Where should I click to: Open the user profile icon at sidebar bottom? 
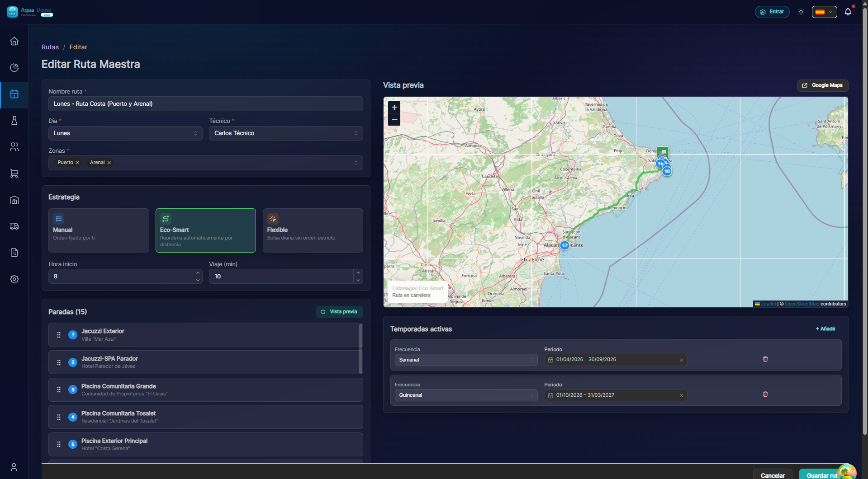pyautogui.click(x=14, y=467)
